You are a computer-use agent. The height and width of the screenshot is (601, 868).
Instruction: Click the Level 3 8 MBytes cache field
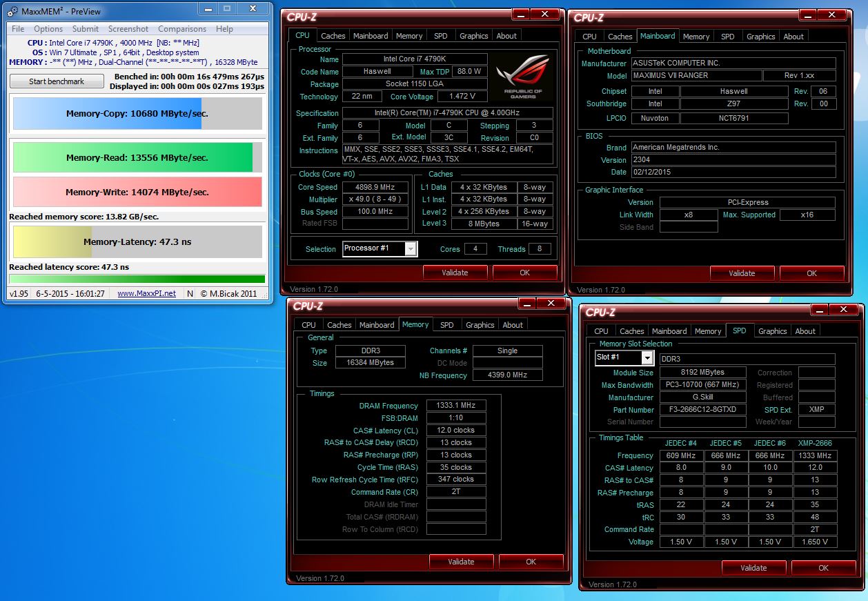[x=484, y=224]
